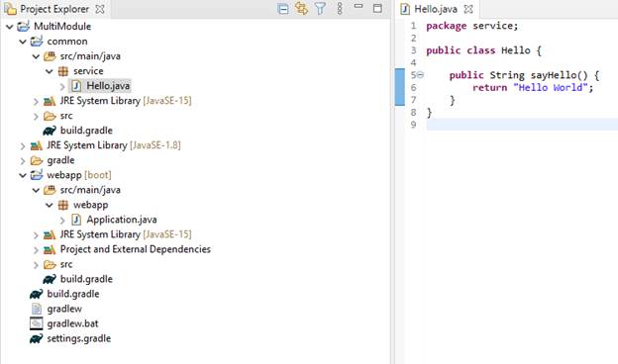This screenshot has width=618, height=364.
Task: Collapse the webapp package node
Action: click(x=50, y=206)
